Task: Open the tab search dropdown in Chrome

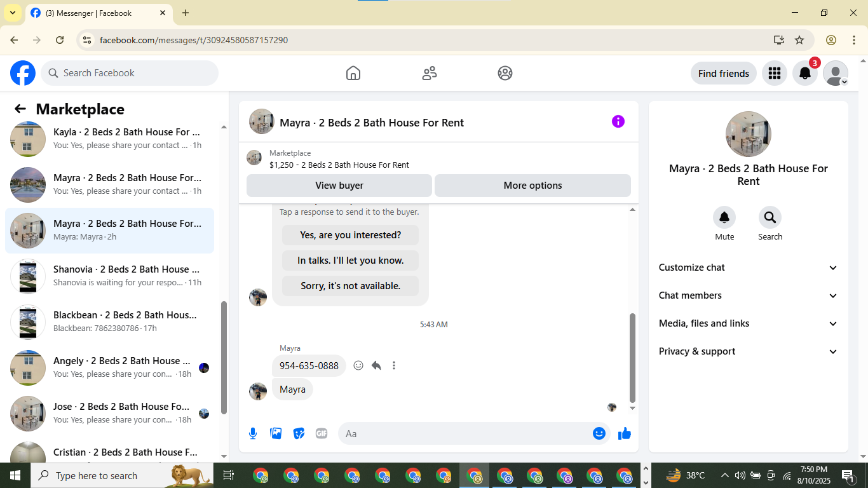Action: coord(12,13)
